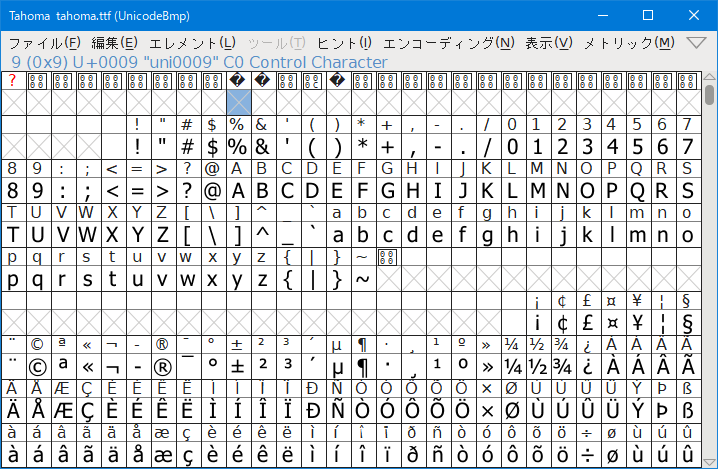Click the vertical scrollbar thumb

709,94
